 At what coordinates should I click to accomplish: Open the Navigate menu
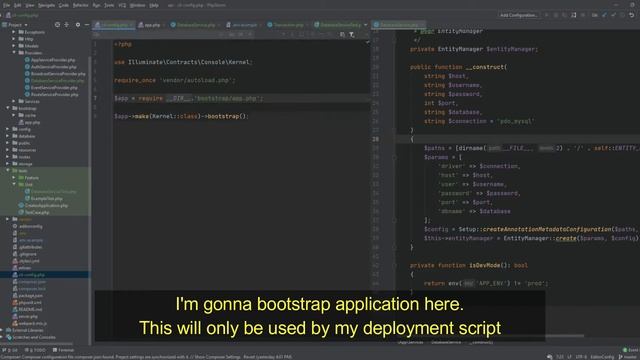(x=46, y=5)
